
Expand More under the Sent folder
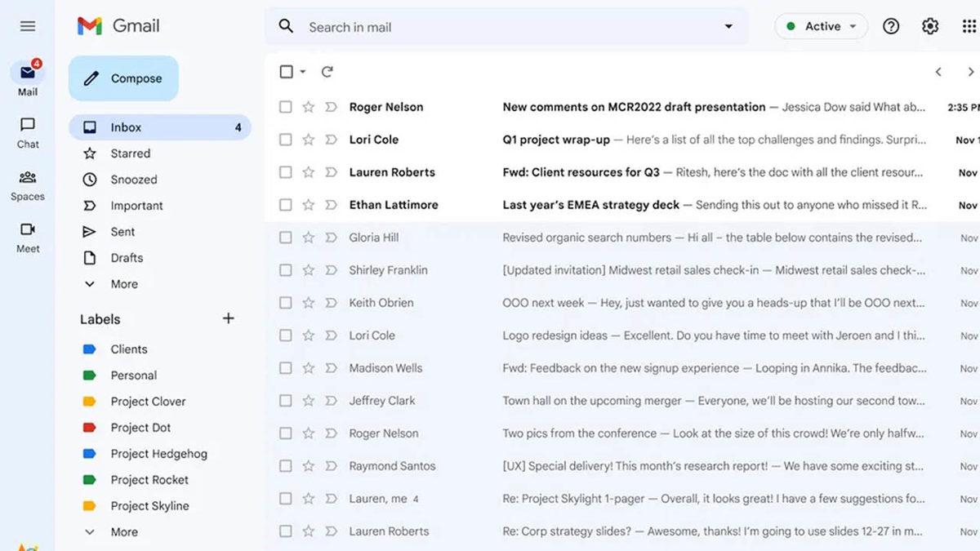pos(123,283)
